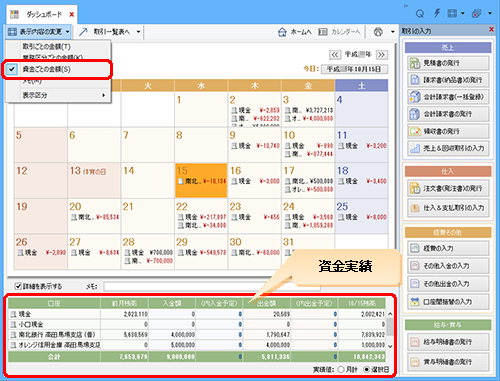The image size is (500, 381).
Task: Click the lightning bolt quick action icon
Action: 437,13
